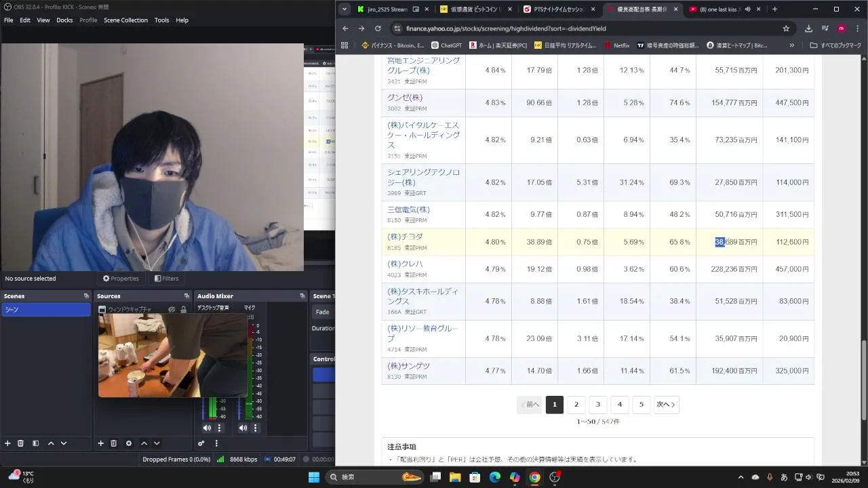
Task: Click taskbar search box 検索
Action: pyautogui.click(x=375, y=477)
